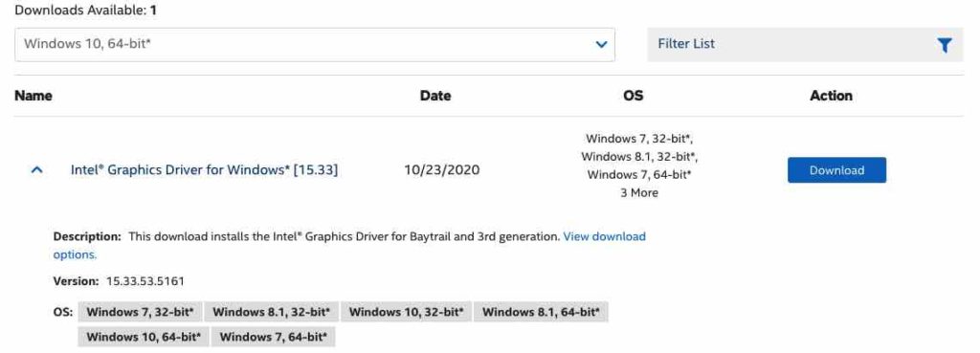This screenshot has height=353, width=980.
Task: Select the Windows 10, 32-bit OS tag
Action: (x=406, y=312)
